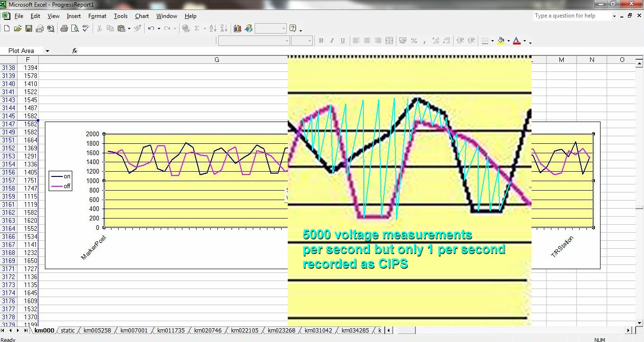Switch to the km005258 sheet tab
The image size is (644, 342).
pos(97,330)
